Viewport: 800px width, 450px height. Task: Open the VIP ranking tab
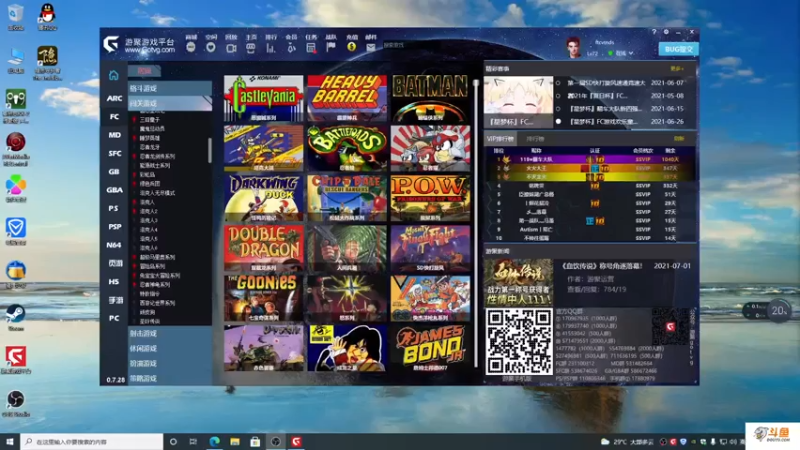pos(500,139)
